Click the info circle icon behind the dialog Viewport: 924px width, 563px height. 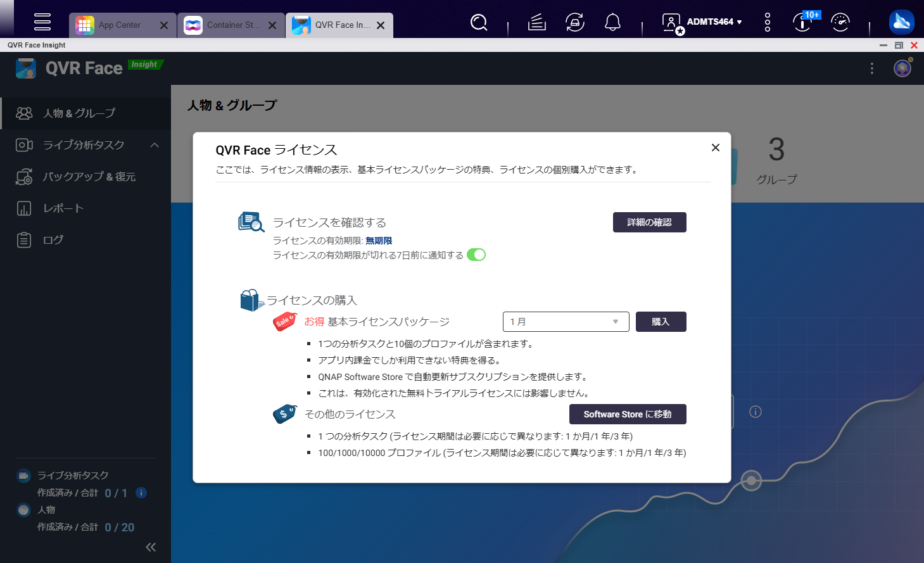tap(756, 412)
